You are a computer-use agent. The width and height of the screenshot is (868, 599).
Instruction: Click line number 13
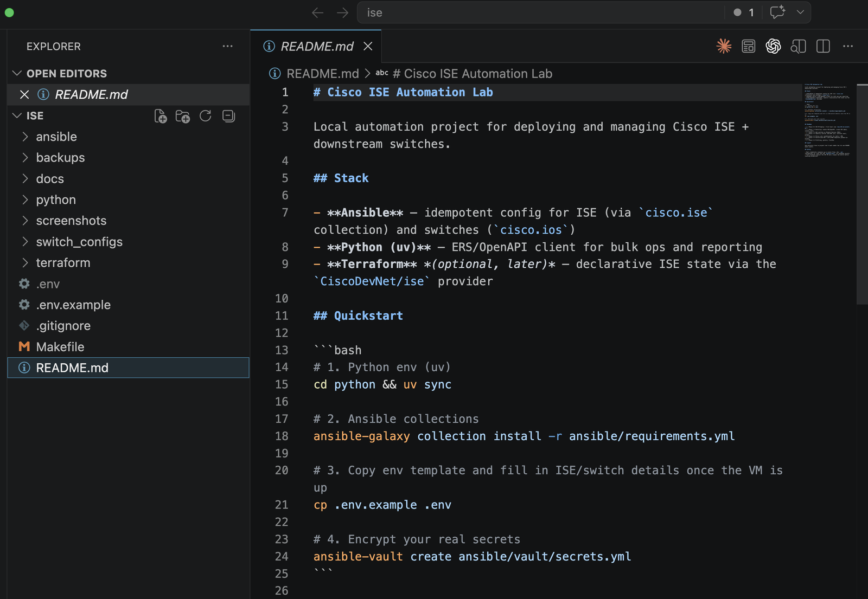coord(282,350)
